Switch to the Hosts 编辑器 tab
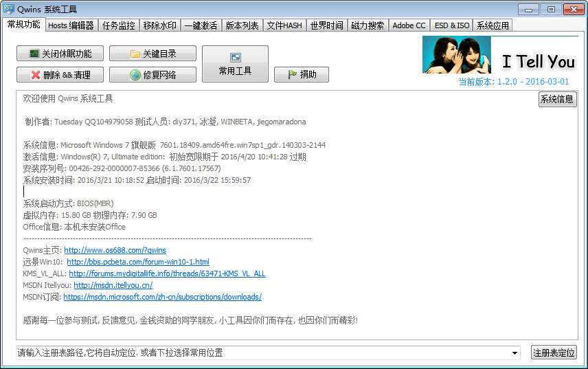The height and width of the screenshot is (369, 588). click(71, 25)
